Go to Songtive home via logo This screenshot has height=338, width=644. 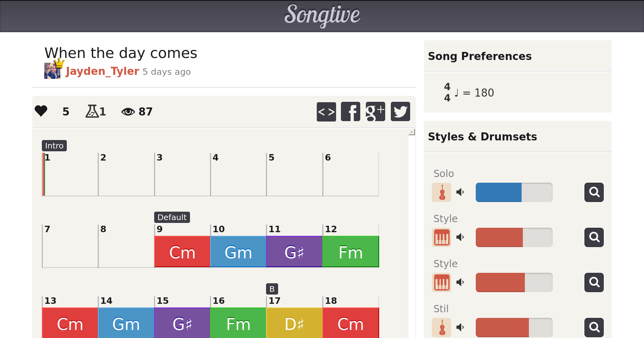click(x=322, y=15)
